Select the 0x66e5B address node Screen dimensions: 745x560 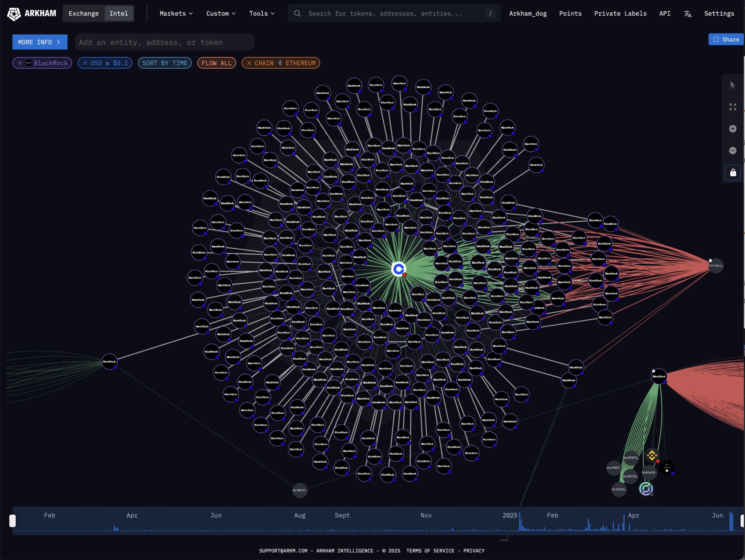coord(649,472)
